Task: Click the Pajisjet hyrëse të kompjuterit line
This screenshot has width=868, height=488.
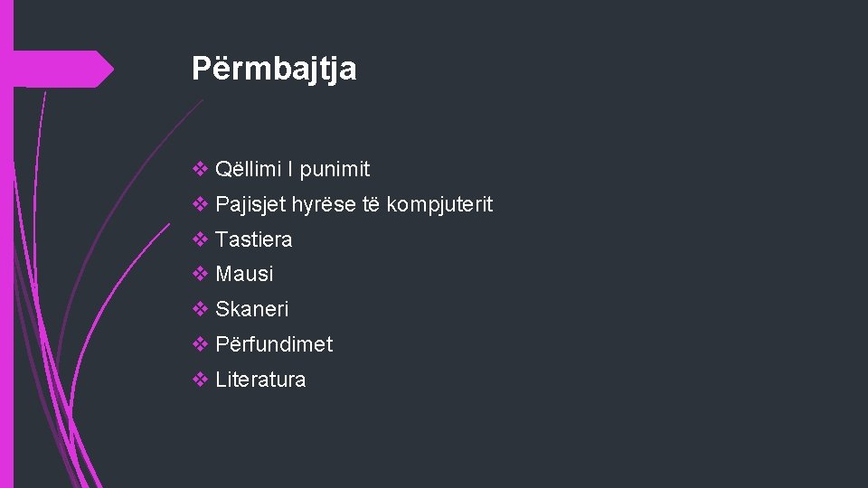Action: (354, 204)
